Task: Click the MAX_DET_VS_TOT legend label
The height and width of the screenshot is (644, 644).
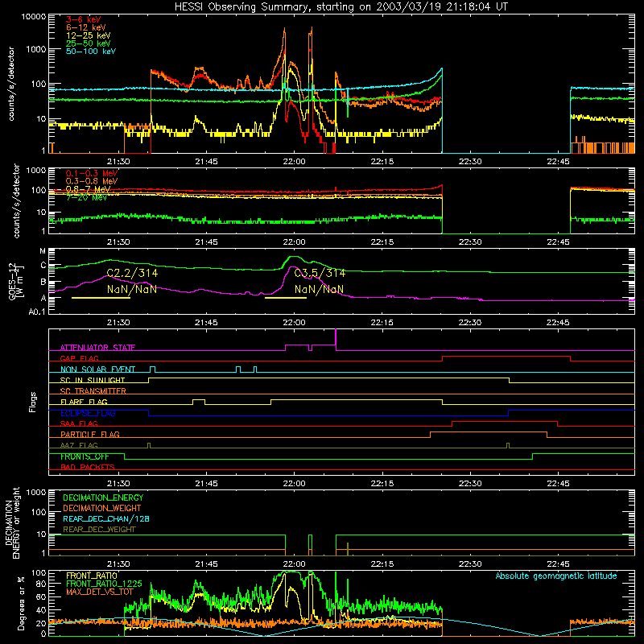Action: [100, 592]
